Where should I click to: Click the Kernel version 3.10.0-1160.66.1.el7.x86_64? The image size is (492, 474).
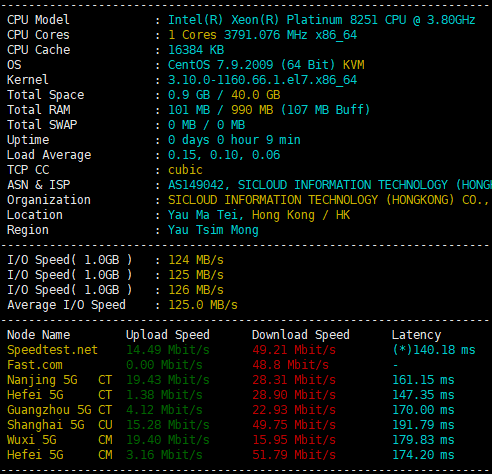click(x=262, y=80)
